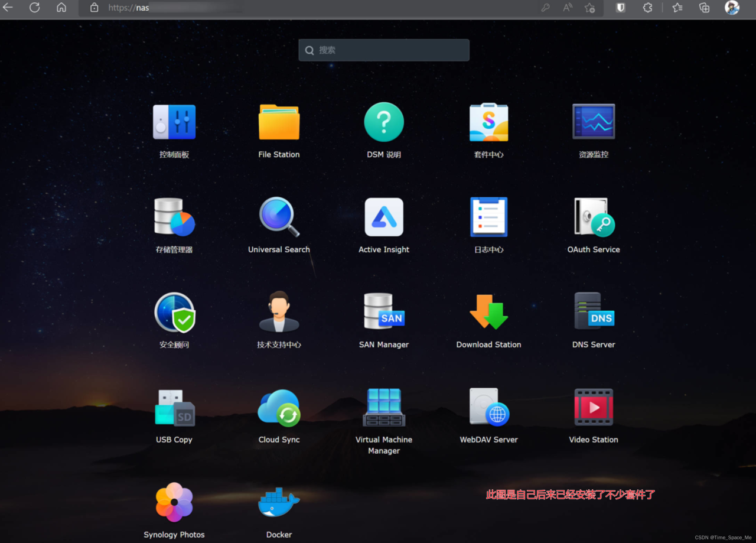Reload the page in browser

coord(35,8)
